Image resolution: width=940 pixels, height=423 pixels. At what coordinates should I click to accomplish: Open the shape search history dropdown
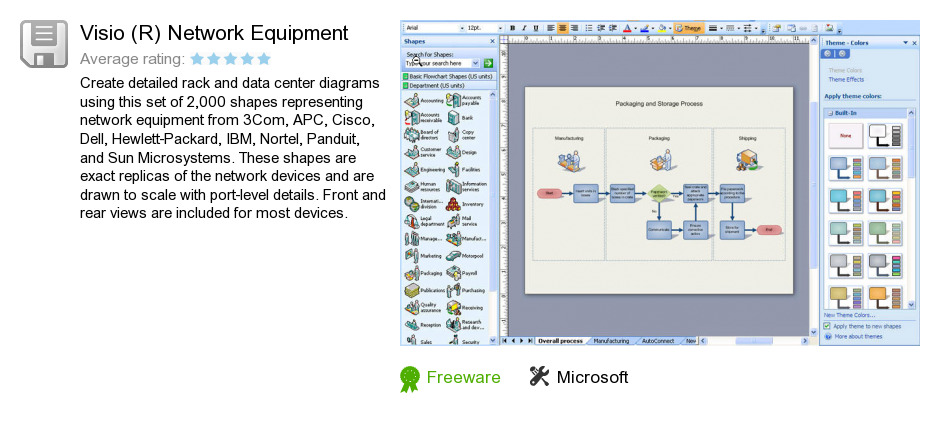476,63
